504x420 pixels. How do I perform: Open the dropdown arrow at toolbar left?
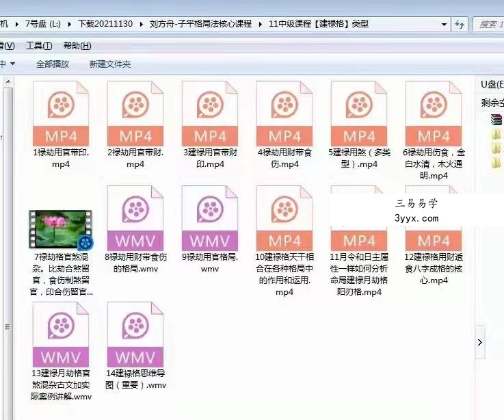tap(12, 64)
